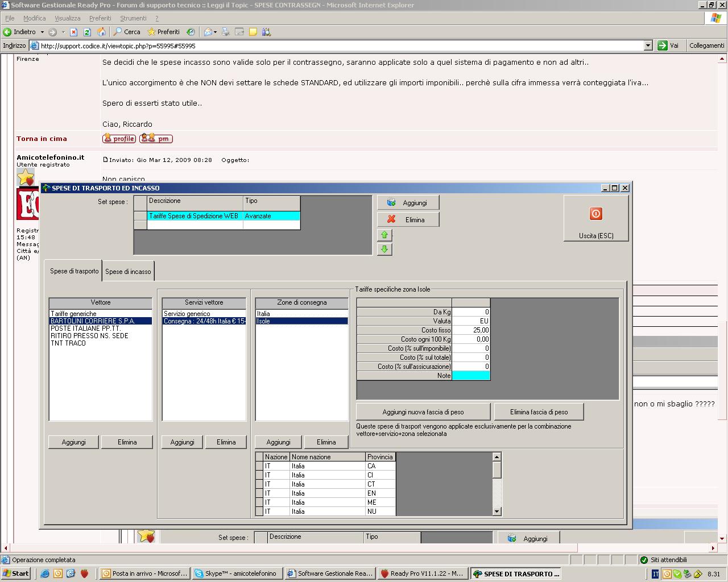Click Elimina with the red X icon
The height and width of the screenshot is (582, 728).
pyautogui.click(x=408, y=219)
